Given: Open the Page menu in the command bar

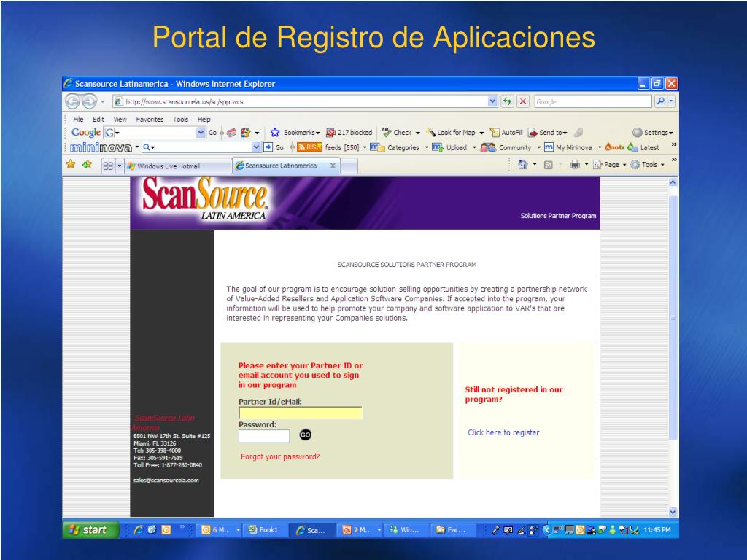Looking at the screenshot, I should click(x=609, y=165).
